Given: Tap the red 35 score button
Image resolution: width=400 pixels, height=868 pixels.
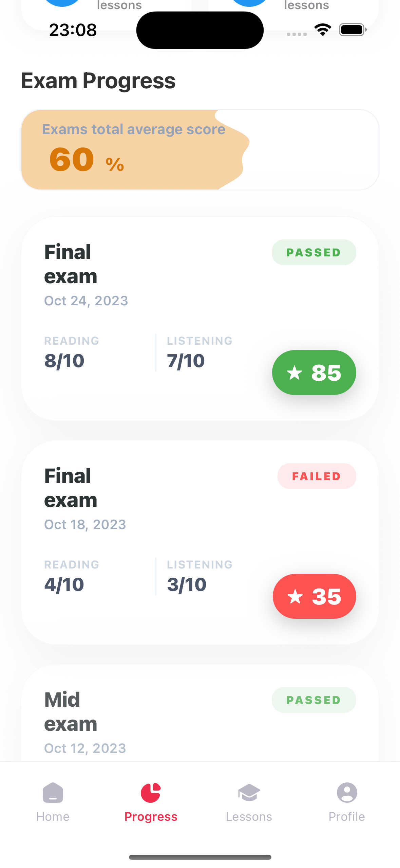Looking at the screenshot, I should (x=314, y=596).
